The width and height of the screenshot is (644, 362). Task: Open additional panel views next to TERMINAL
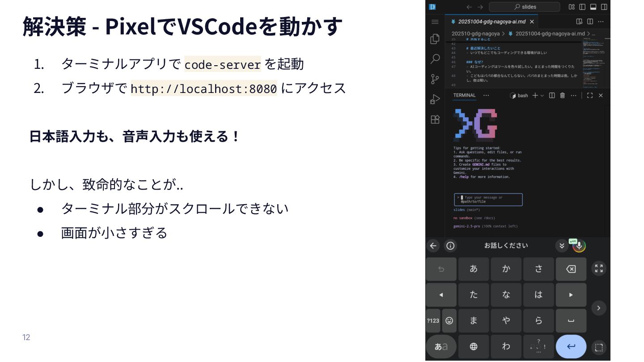click(486, 95)
